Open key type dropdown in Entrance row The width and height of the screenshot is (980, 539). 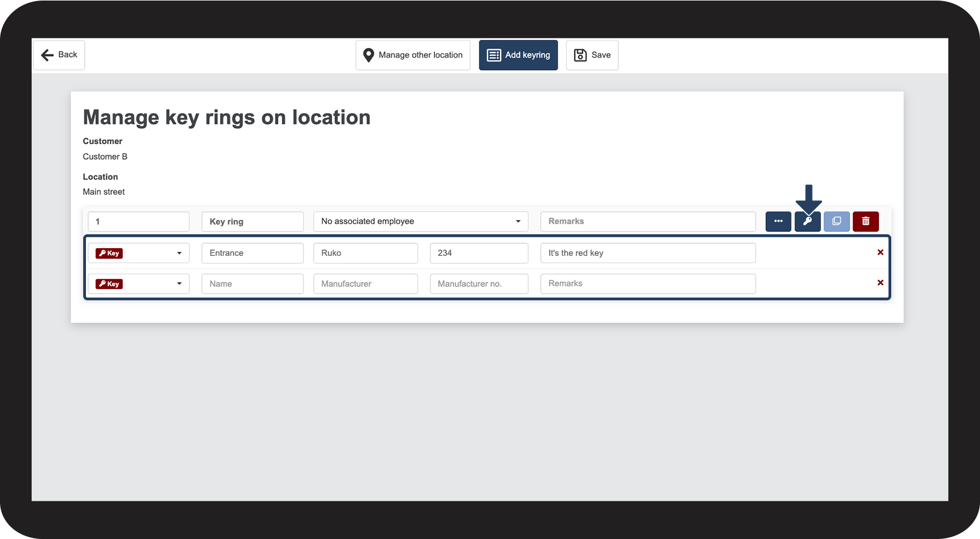coord(139,253)
